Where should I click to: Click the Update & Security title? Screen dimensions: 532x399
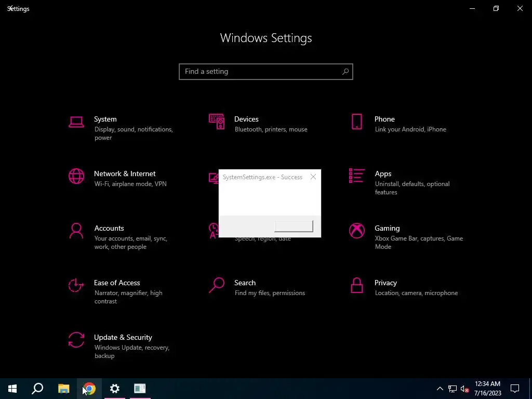(x=123, y=338)
